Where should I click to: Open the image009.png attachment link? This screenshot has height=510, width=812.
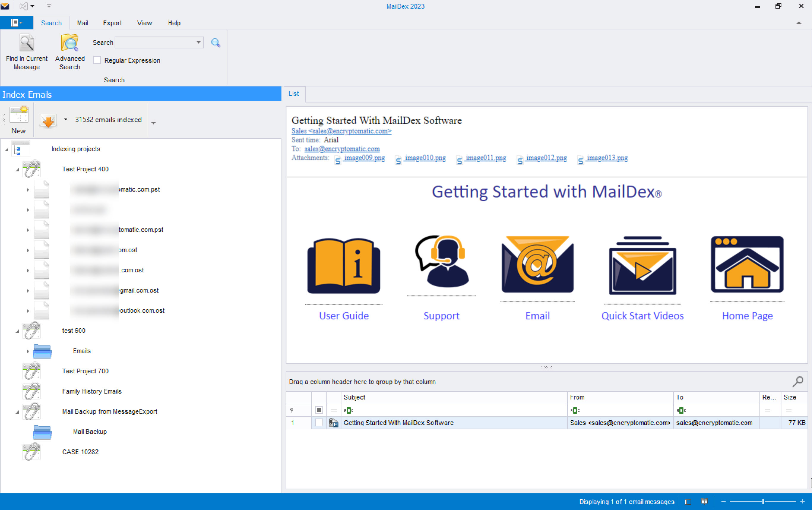[x=364, y=158]
